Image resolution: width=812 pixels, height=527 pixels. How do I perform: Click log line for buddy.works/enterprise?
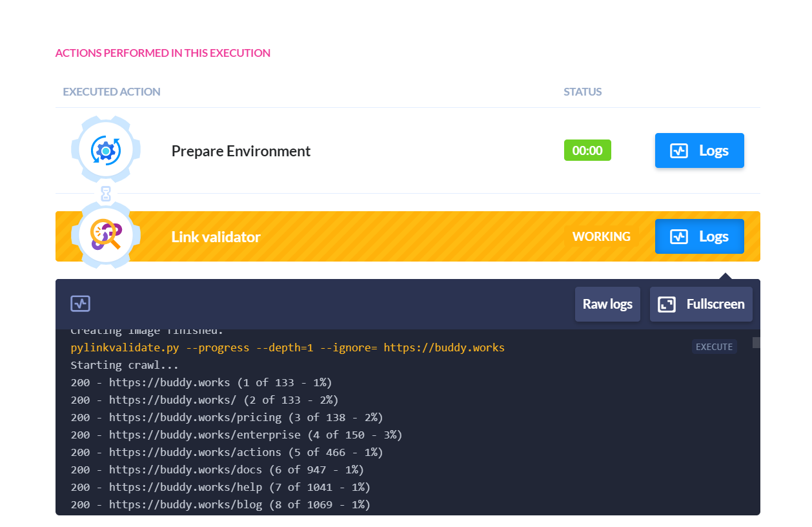(x=236, y=435)
